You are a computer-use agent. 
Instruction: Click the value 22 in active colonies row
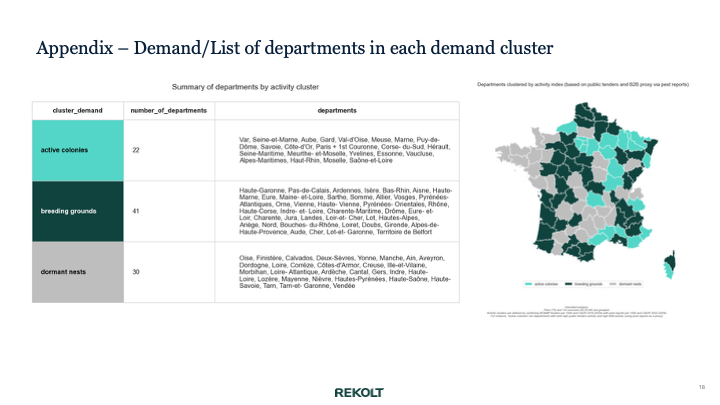[x=136, y=150]
